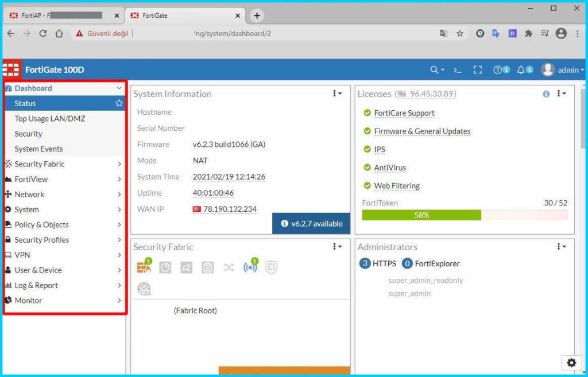Open the help icon with badge

(x=501, y=69)
